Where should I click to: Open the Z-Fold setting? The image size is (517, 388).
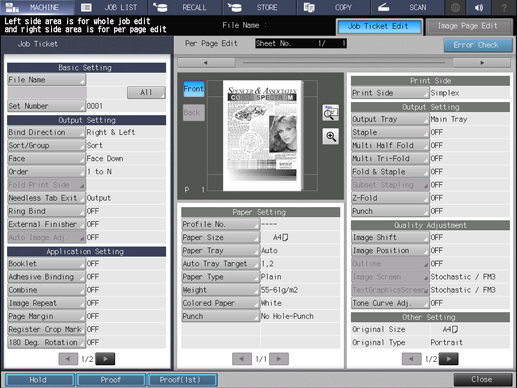pos(390,198)
